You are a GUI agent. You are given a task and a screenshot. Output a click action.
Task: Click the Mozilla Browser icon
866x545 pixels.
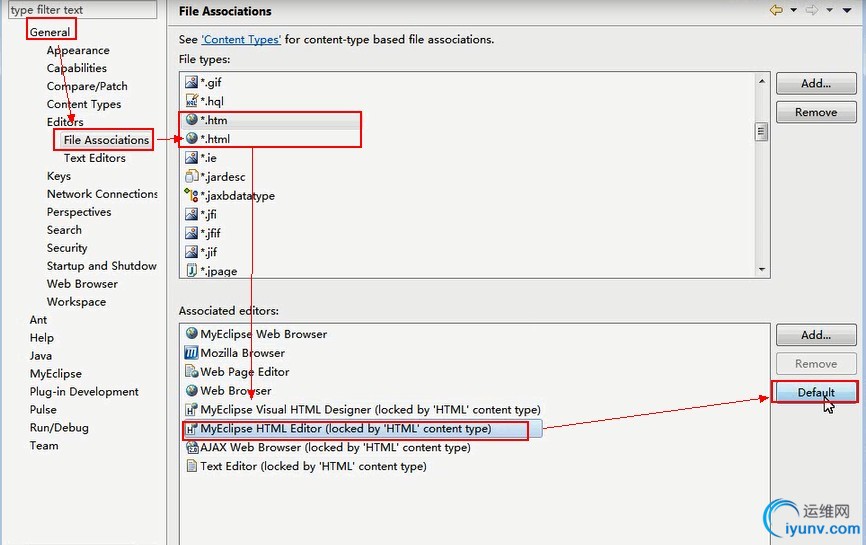pos(191,352)
